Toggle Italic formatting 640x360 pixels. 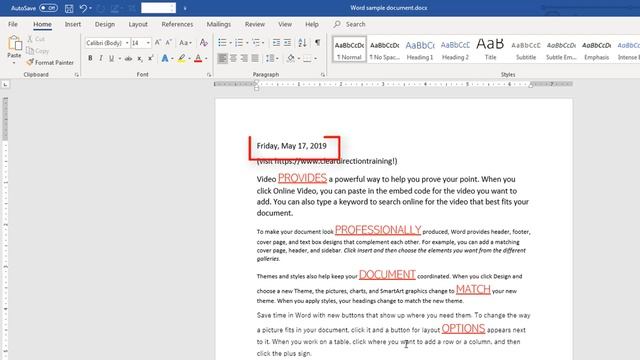tap(101, 58)
